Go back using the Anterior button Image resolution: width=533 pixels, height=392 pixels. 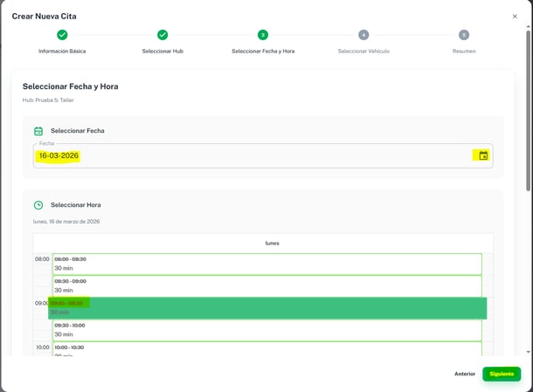[465, 374]
